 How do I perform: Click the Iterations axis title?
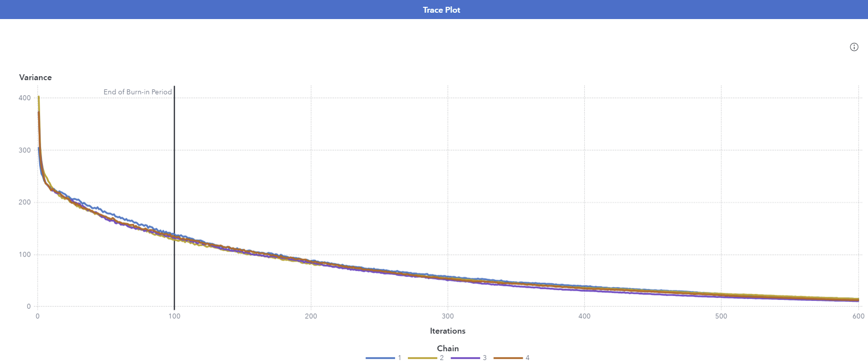click(x=447, y=331)
